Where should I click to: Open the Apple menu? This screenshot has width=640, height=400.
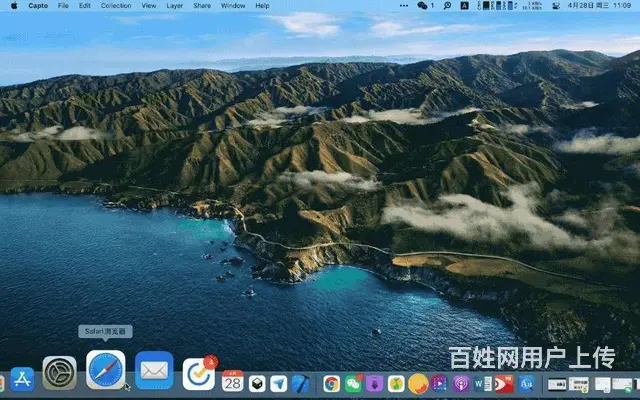[14, 6]
